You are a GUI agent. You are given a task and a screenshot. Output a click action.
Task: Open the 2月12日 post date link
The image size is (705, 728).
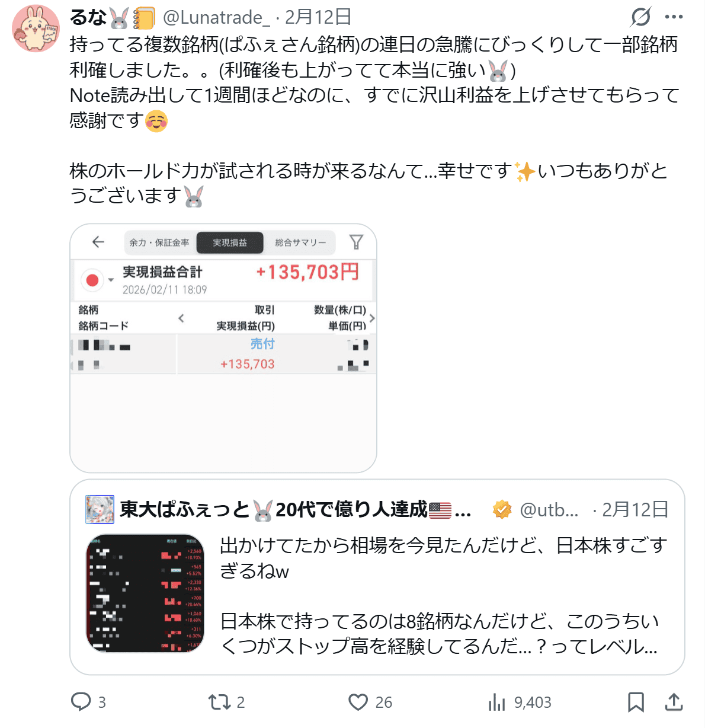[x=318, y=17]
